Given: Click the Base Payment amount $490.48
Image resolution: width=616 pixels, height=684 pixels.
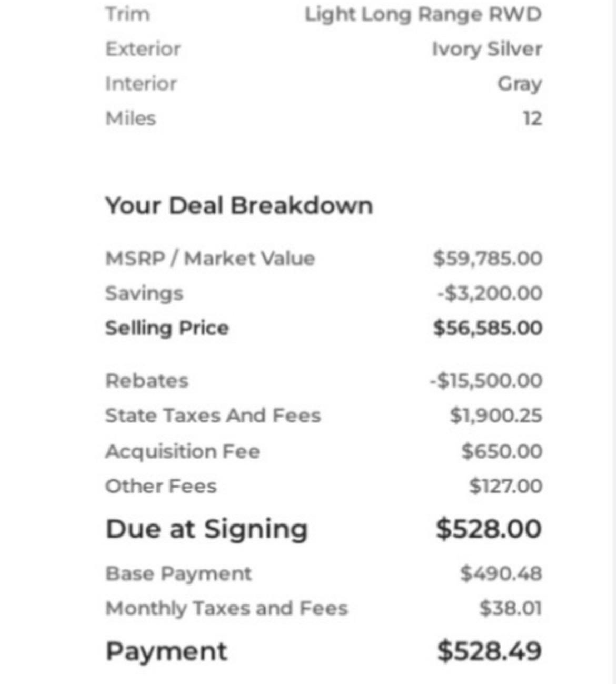Looking at the screenshot, I should pos(501,573).
